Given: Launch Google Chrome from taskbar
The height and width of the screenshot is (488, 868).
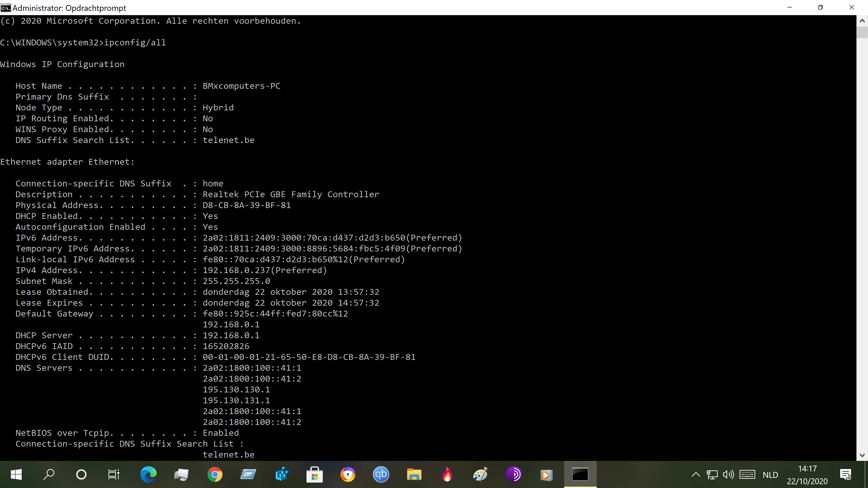Looking at the screenshot, I should (215, 474).
